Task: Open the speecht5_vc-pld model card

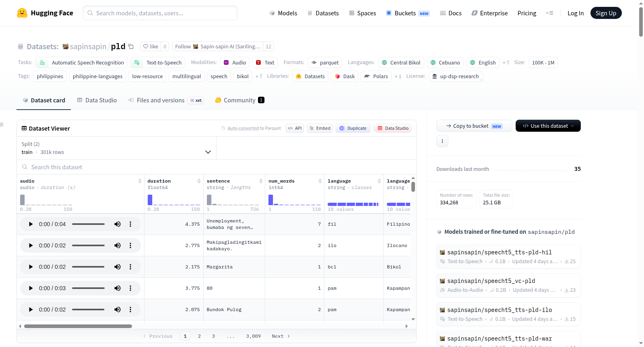Action: 508,285
